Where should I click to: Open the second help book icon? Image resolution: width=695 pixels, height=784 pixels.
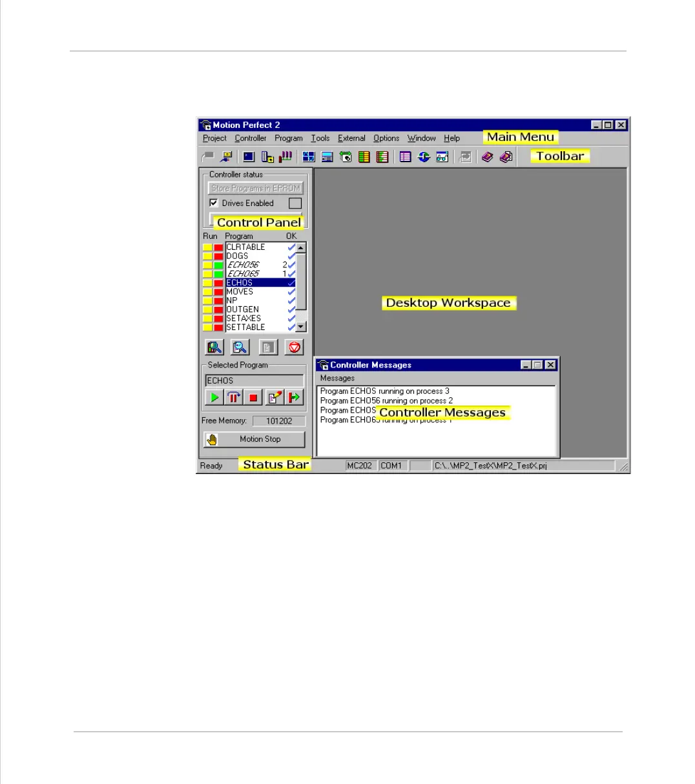pos(506,156)
